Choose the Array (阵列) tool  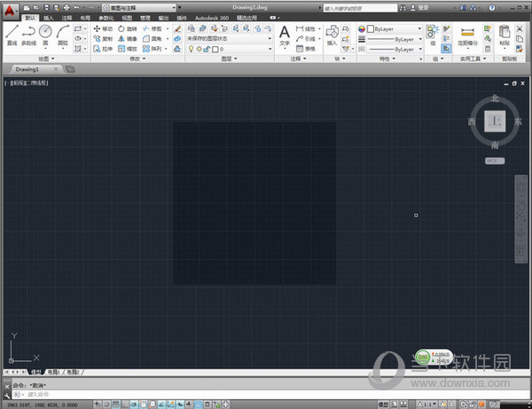153,49
